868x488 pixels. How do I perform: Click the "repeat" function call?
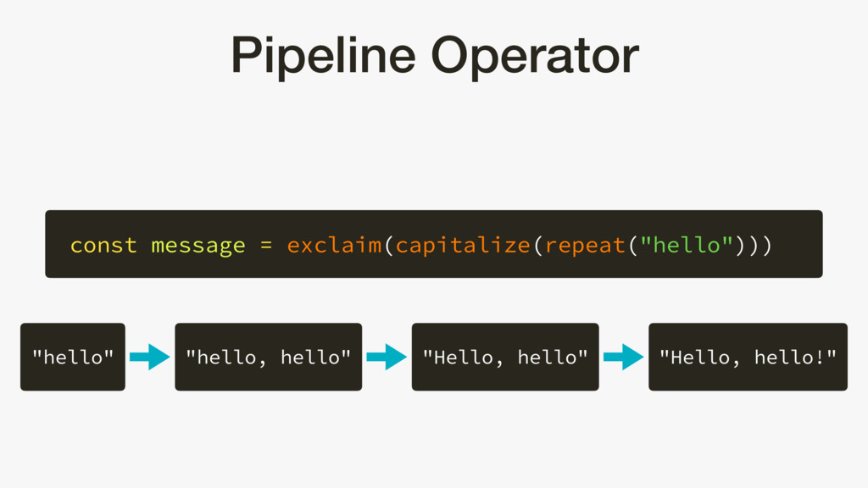pos(585,246)
